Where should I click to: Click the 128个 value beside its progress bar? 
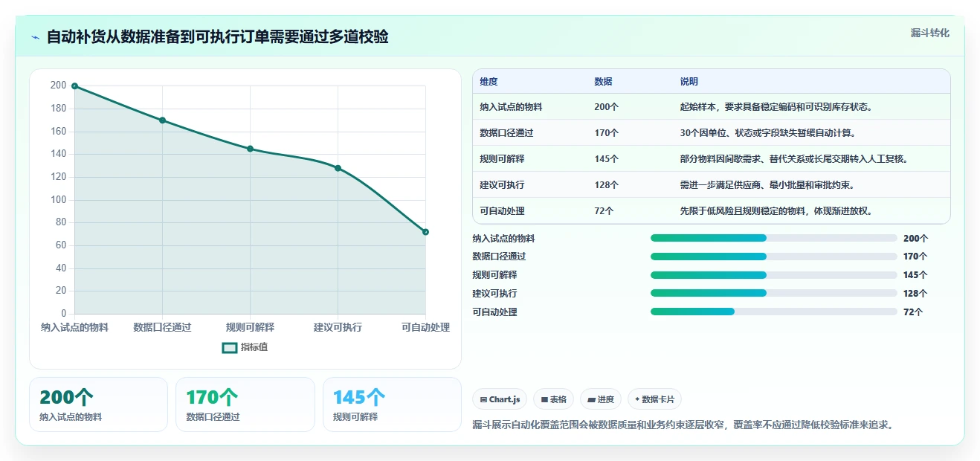click(915, 294)
